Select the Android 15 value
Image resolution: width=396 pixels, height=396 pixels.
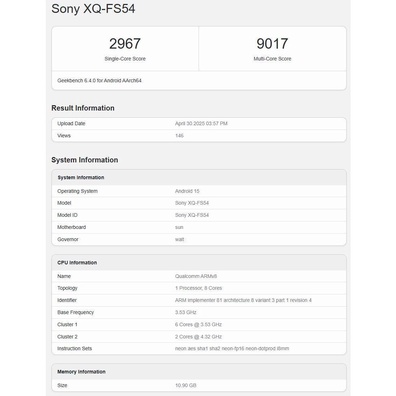coord(187,191)
